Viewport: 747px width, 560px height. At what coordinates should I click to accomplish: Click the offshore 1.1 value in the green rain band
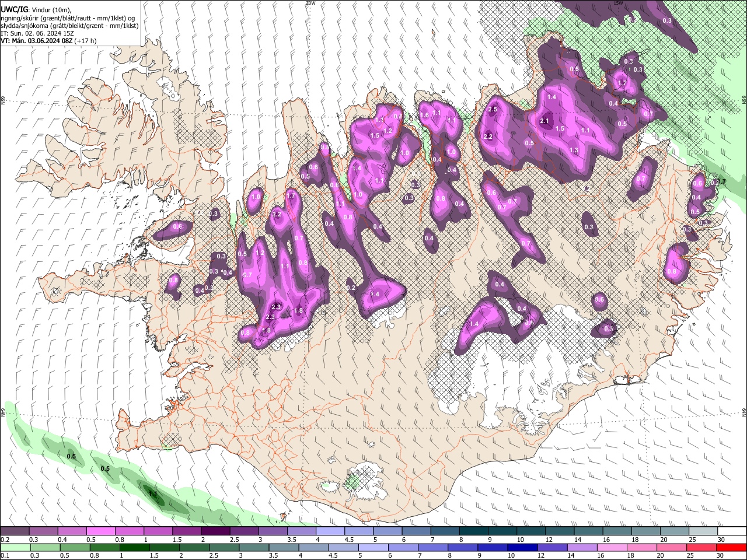pyautogui.click(x=153, y=494)
